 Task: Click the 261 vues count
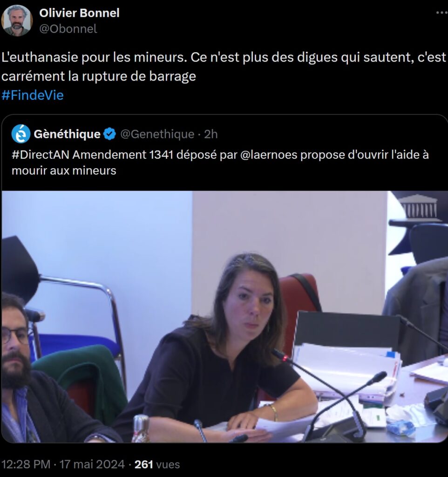point(157,464)
